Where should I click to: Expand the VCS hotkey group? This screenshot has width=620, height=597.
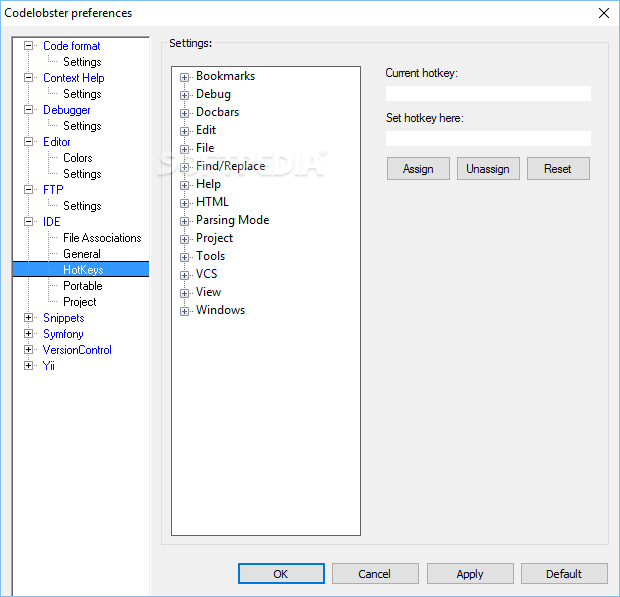coord(184,275)
